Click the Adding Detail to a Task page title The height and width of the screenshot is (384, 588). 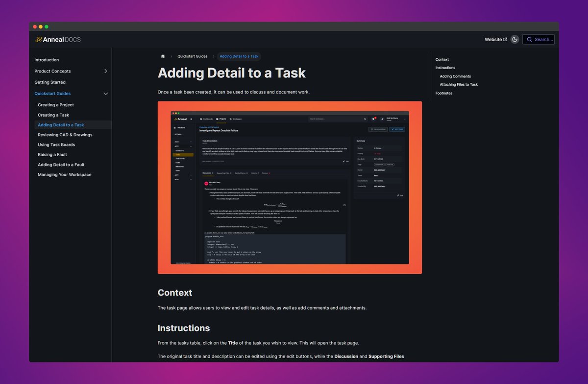tap(232, 73)
